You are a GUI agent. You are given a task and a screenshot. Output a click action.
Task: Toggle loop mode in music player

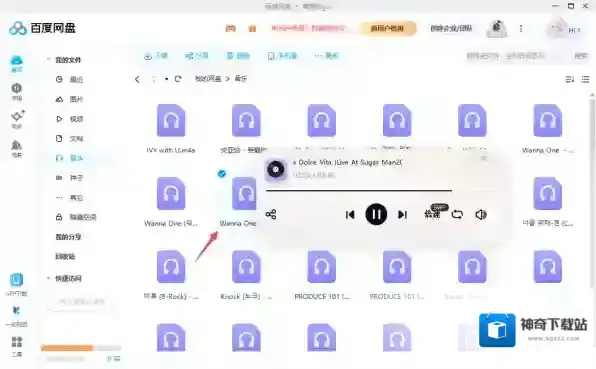457,215
